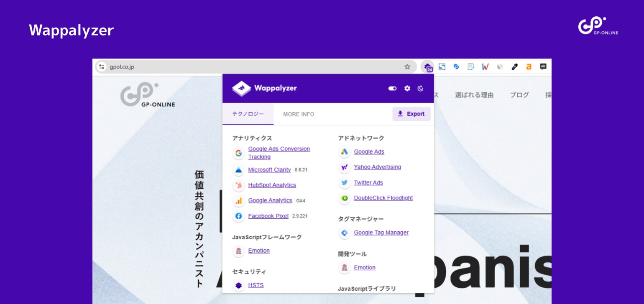Switch Wappalyzer to dark mode moon icon
644x304 pixels.
click(x=421, y=89)
